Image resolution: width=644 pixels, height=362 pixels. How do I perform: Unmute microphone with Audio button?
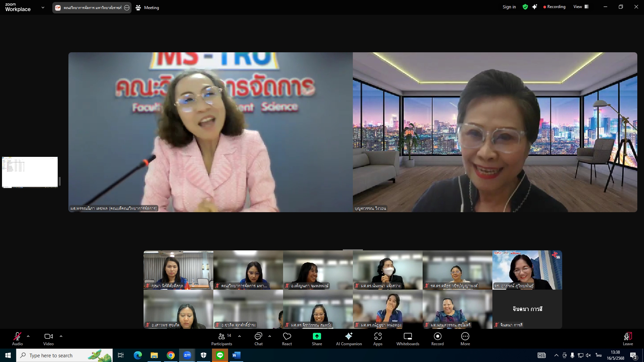pos(17,339)
